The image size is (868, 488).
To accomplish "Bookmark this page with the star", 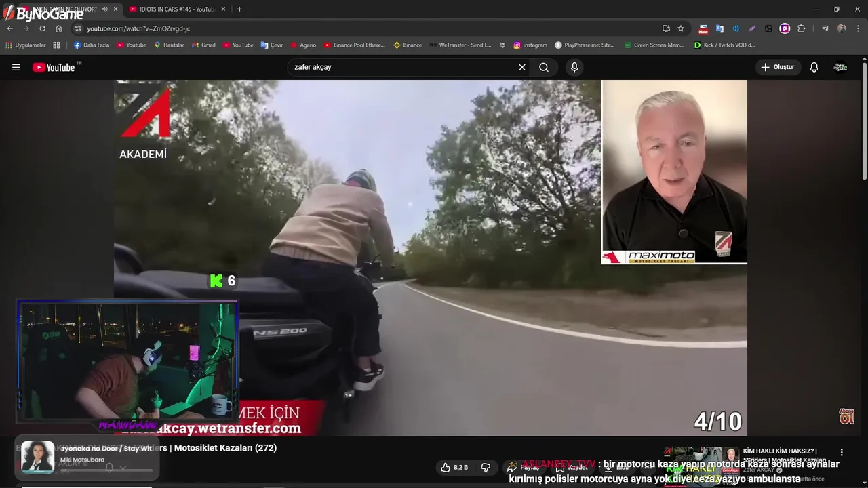I will [681, 28].
